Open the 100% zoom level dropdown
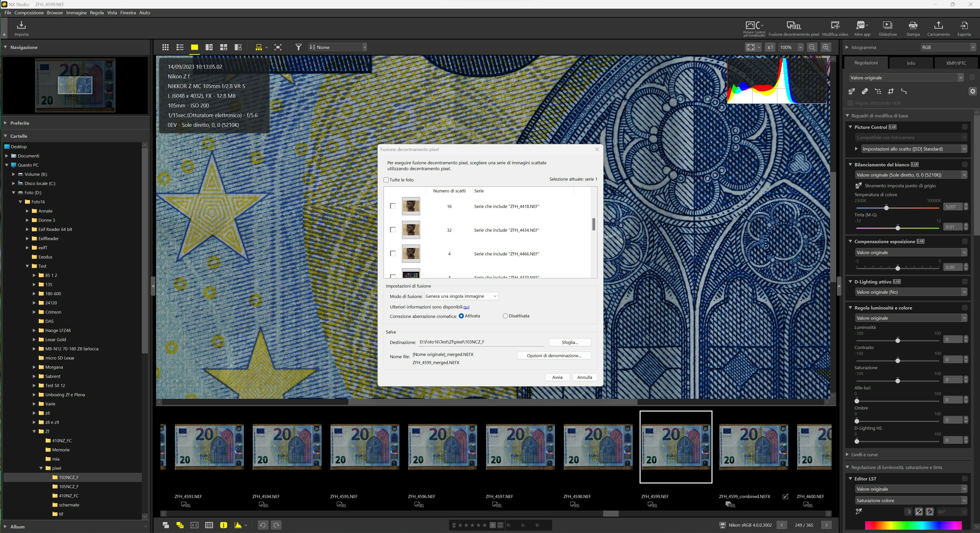Viewport: 980px width, 533px height. pyautogui.click(x=791, y=47)
